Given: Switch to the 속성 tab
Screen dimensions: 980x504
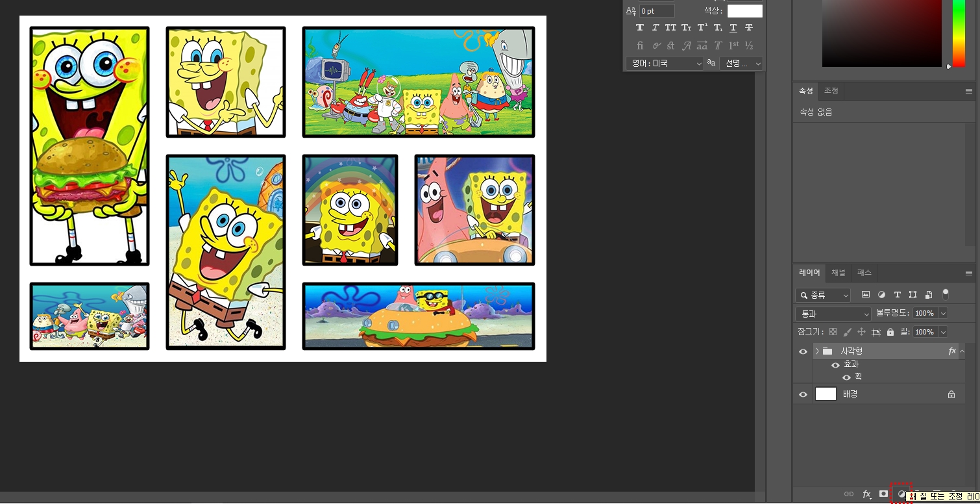Looking at the screenshot, I should [x=805, y=91].
